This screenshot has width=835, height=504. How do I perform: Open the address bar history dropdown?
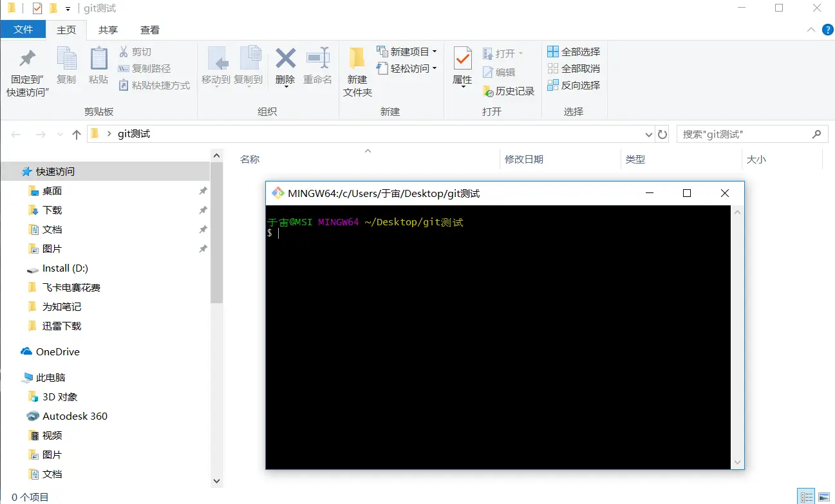point(649,134)
